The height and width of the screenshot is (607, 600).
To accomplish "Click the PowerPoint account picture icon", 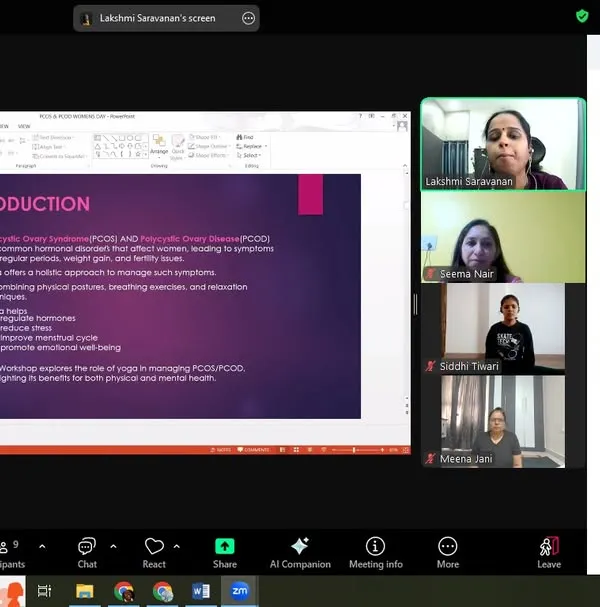I will (x=402, y=126).
